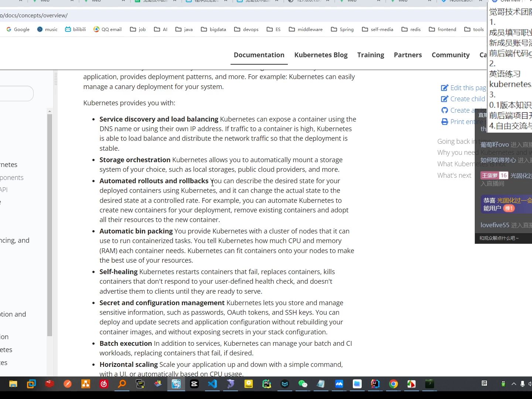Open the Google bookmark

tap(18, 29)
